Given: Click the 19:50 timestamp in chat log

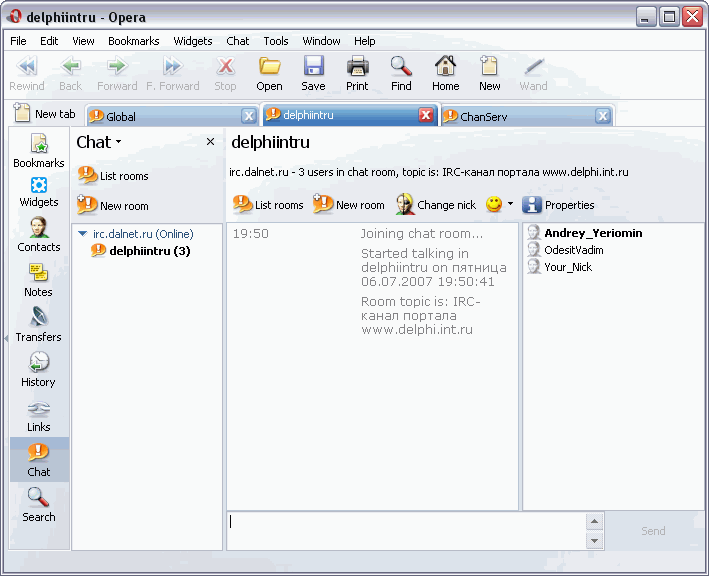Looking at the screenshot, I should [x=251, y=234].
